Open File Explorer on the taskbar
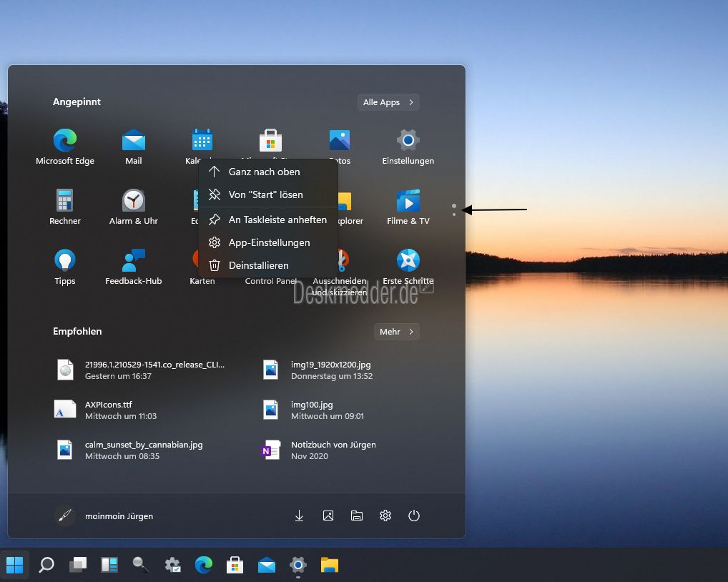Viewport: 728px width, 582px height. [329, 565]
